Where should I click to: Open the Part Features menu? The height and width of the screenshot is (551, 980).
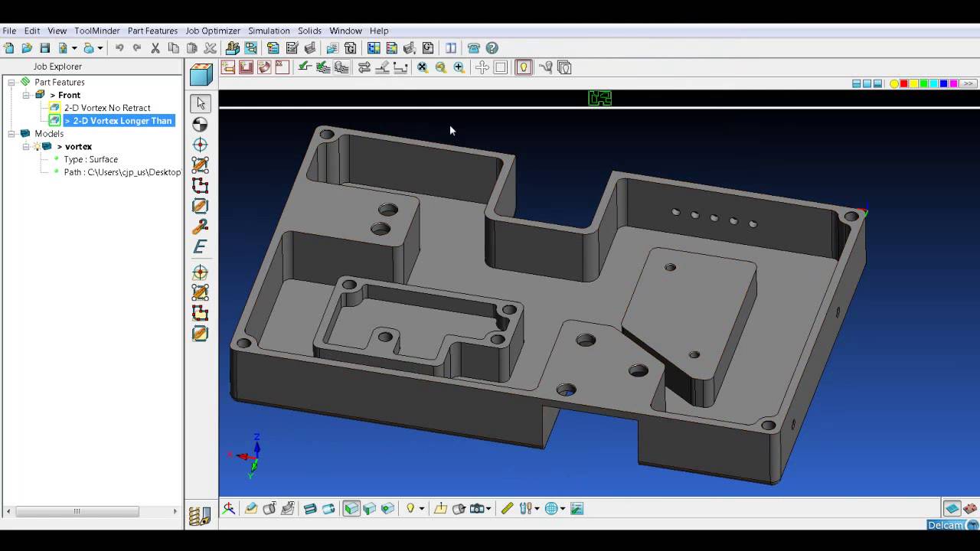tap(152, 31)
